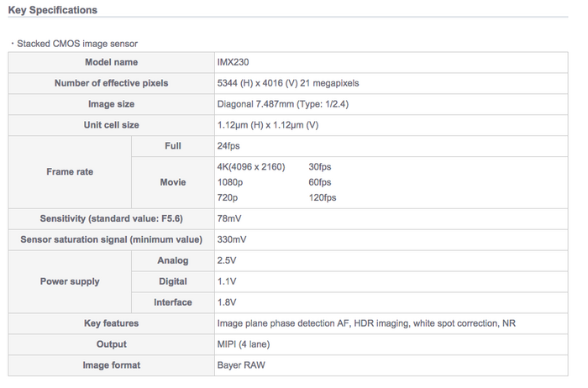This screenshot has width=588, height=388.
Task: Click Number of effective pixels header
Action: pyautogui.click(x=111, y=83)
